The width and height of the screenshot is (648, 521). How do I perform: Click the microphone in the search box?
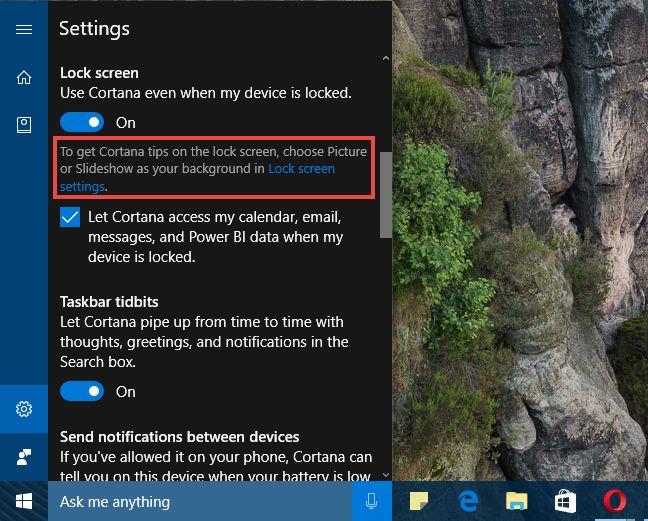(372, 501)
